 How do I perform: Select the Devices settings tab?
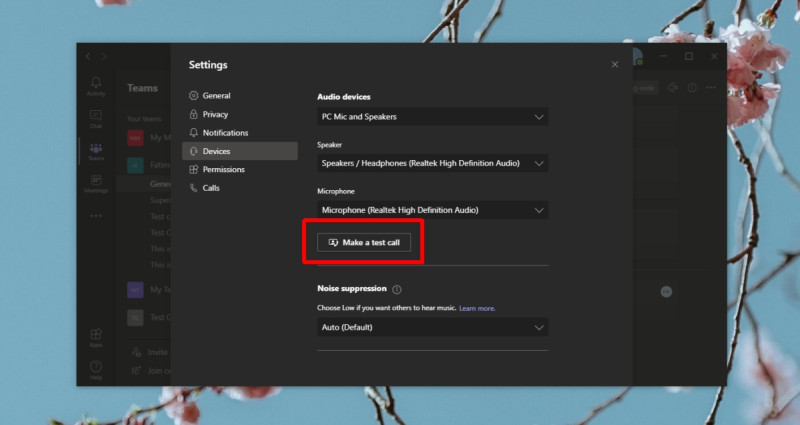(x=239, y=151)
